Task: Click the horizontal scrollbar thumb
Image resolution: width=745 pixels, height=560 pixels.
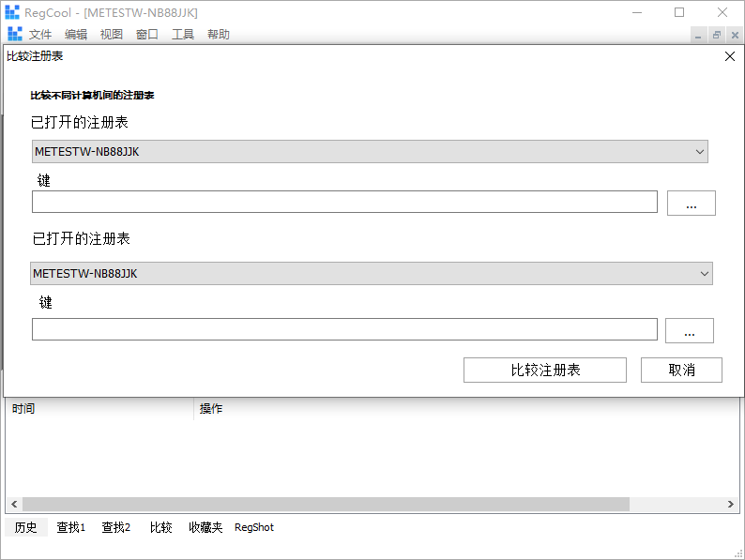Action: (326, 504)
